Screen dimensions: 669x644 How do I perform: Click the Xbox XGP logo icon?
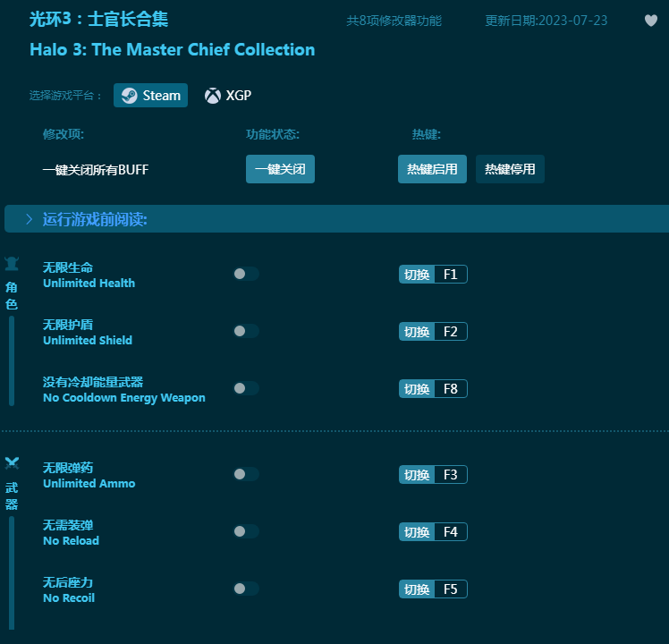tap(213, 95)
